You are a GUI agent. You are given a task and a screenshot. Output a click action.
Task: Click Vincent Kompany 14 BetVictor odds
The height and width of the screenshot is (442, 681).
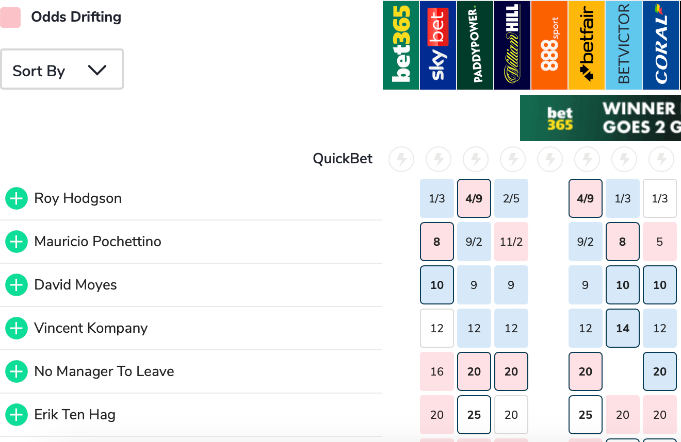click(623, 328)
